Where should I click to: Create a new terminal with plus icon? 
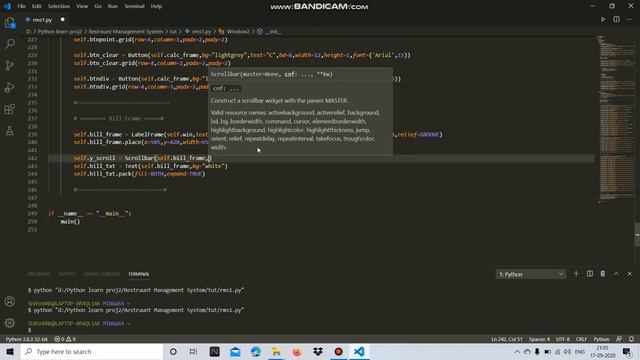coord(576,274)
